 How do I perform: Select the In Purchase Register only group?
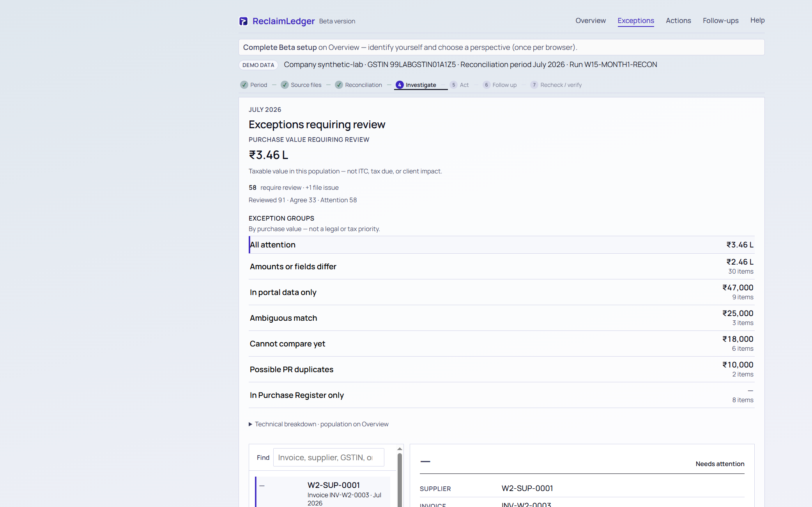[x=501, y=395]
